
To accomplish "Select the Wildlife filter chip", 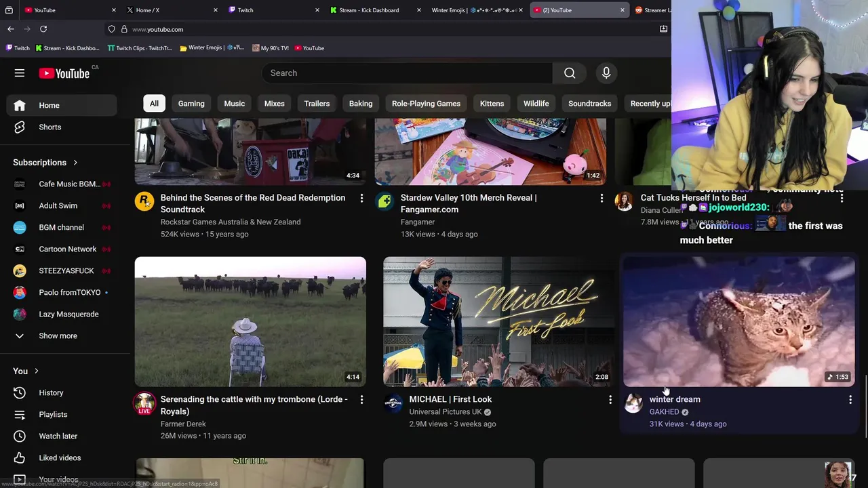I will coord(536,104).
